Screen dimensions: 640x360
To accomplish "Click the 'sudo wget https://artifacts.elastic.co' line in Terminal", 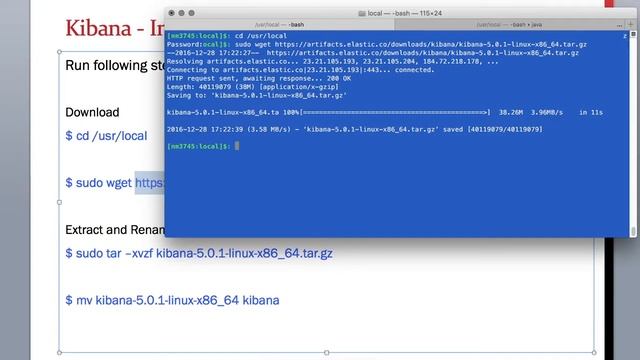I will pyautogui.click(x=377, y=44).
